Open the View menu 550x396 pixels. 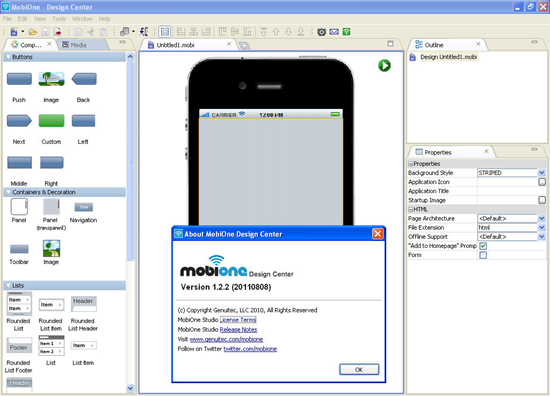pyautogui.click(x=40, y=19)
